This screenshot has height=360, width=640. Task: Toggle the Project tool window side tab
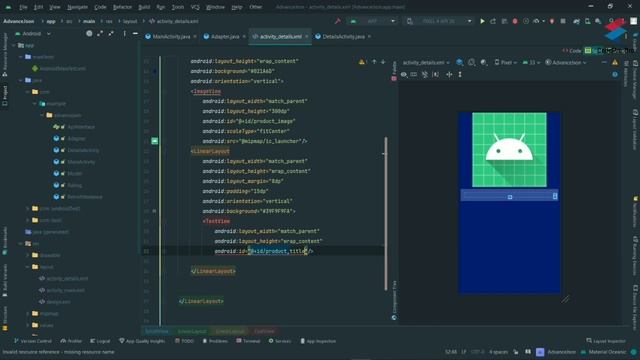tap(4, 95)
